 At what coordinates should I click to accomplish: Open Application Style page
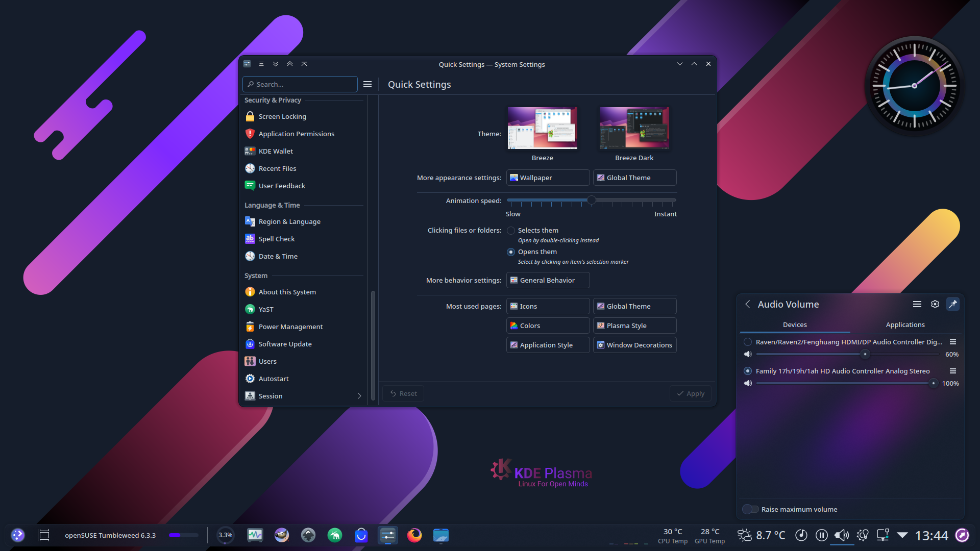pyautogui.click(x=548, y=345)
